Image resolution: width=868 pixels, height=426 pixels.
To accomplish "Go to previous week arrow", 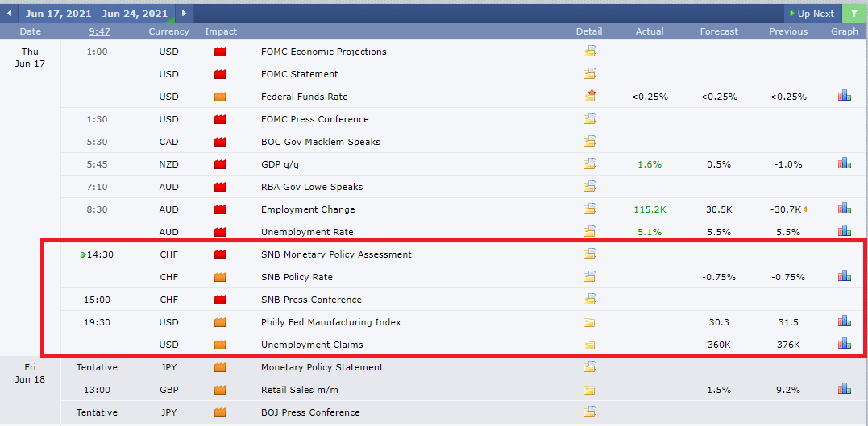I will (9, 13).
